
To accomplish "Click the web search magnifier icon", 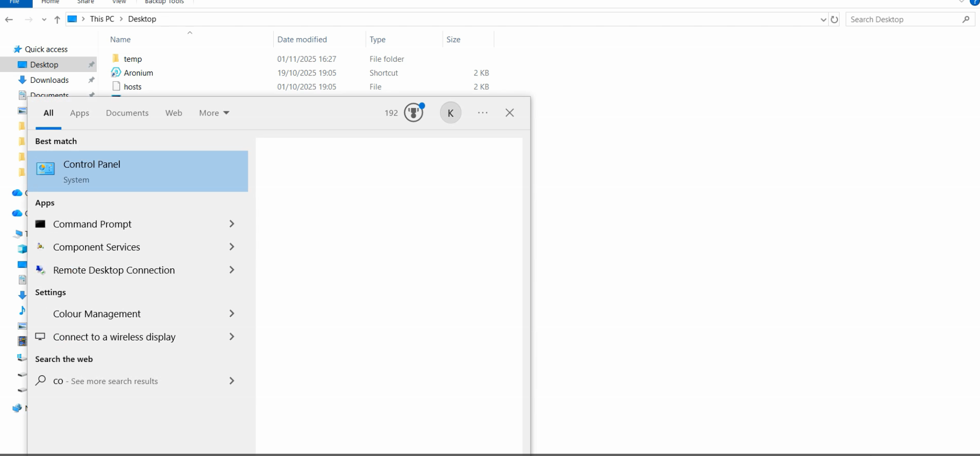I will coord(40,381).
